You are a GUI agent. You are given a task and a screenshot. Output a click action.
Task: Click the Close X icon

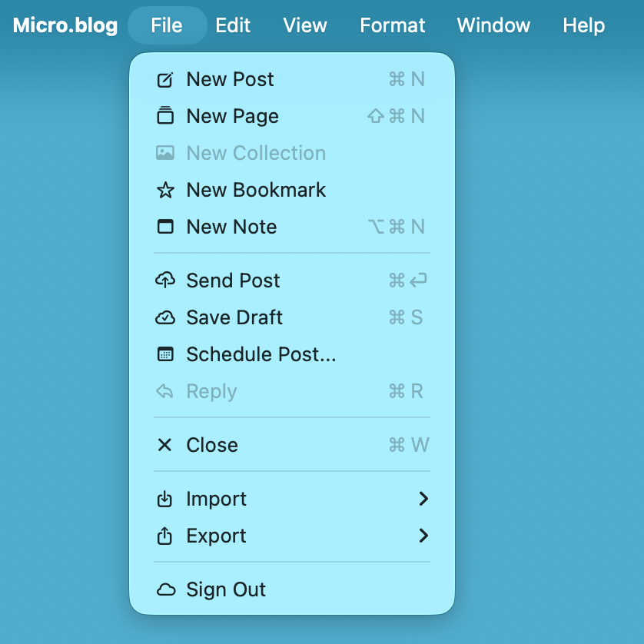coord(164,445)
